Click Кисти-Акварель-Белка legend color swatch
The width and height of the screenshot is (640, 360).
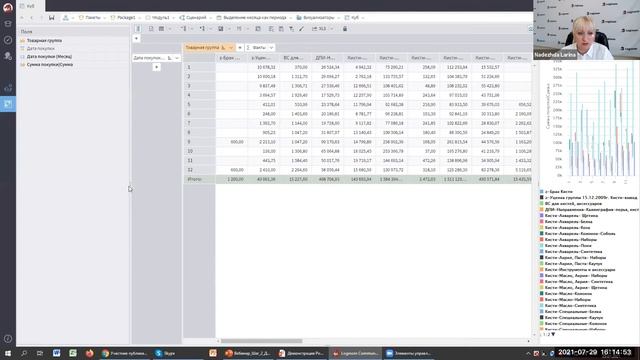(542, 222)
